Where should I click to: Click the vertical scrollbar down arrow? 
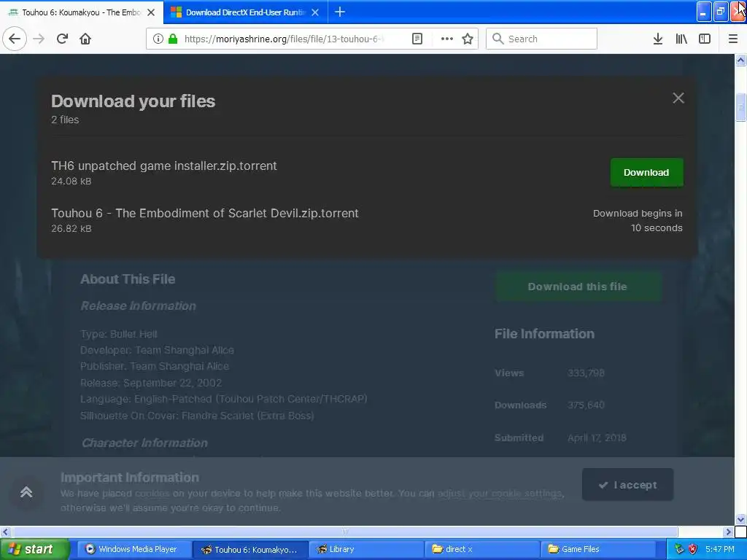click(x=740, y=519)
